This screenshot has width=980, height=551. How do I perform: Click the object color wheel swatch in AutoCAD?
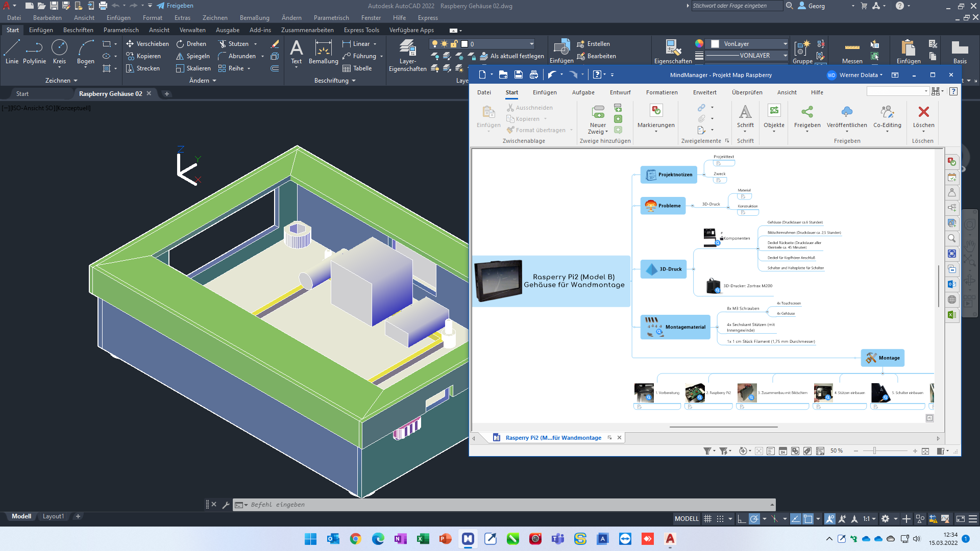click(x=699, y=44)
